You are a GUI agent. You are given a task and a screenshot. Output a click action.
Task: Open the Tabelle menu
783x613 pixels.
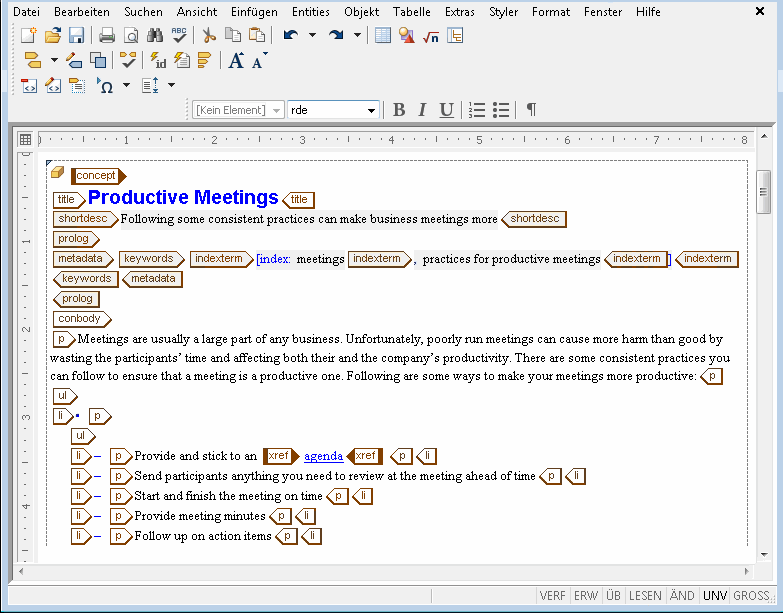point(411,11)
